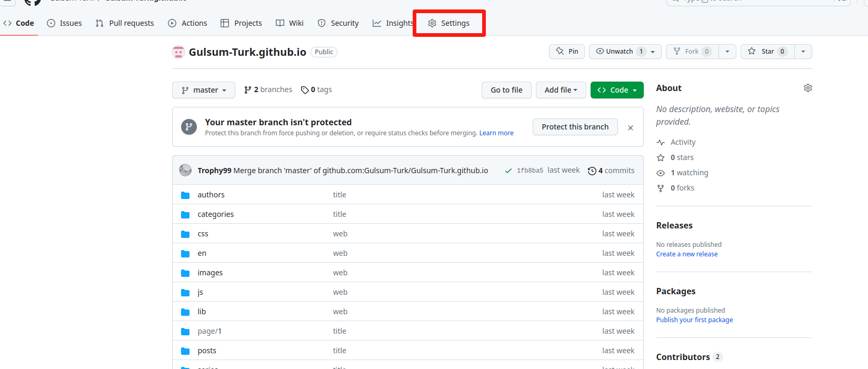This screenshot has height=369, width=868.
Task: View the 1 watching link
Action: 682,173
